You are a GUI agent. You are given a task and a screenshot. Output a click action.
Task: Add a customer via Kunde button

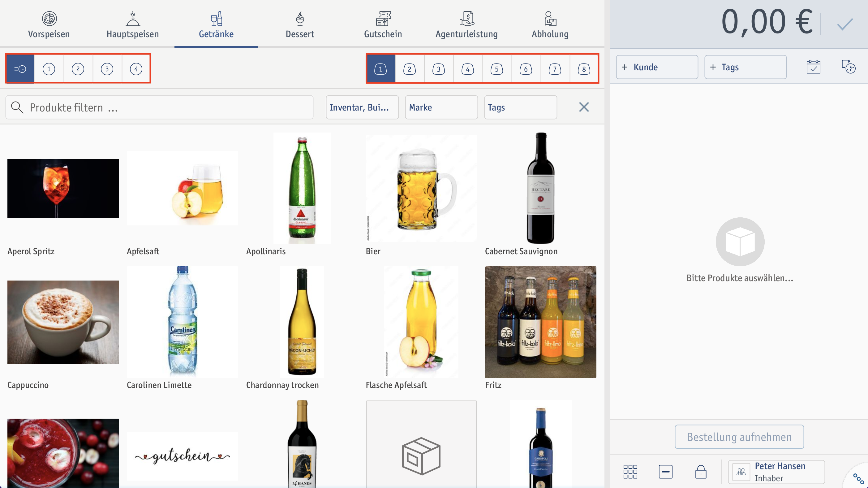(657, 67)
